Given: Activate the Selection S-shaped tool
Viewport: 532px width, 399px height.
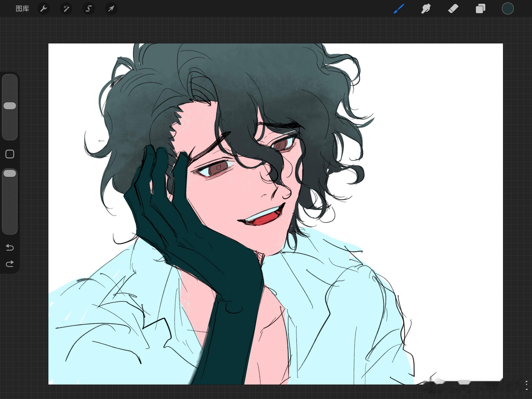Looking at the screenshot, I should tap(89, 9).
